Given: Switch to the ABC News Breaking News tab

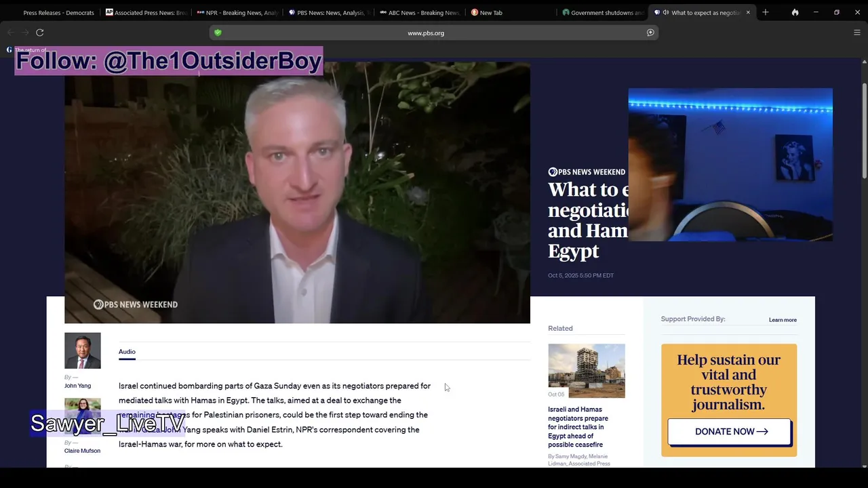Looking at the screenshot, I should pyautogui.click(x=420, y=12).
